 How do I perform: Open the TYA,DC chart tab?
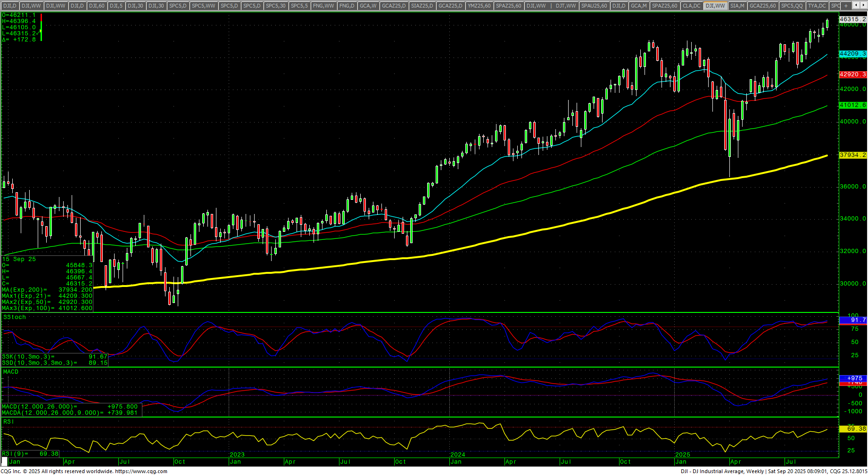pos(817,6)
